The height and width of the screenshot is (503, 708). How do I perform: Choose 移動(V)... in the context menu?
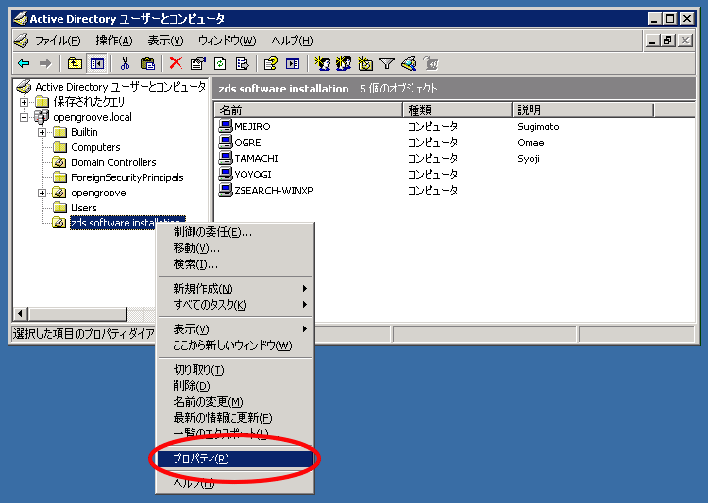pos(235,248)
